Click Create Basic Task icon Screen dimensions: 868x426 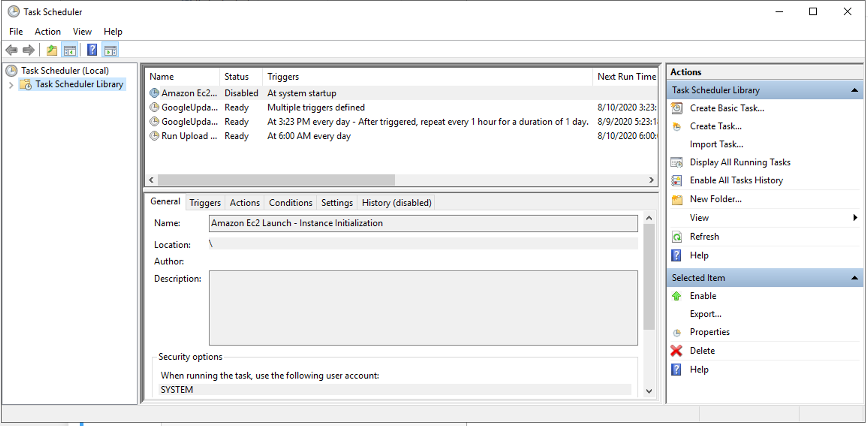pyautogui.click(x=677, y=108)
